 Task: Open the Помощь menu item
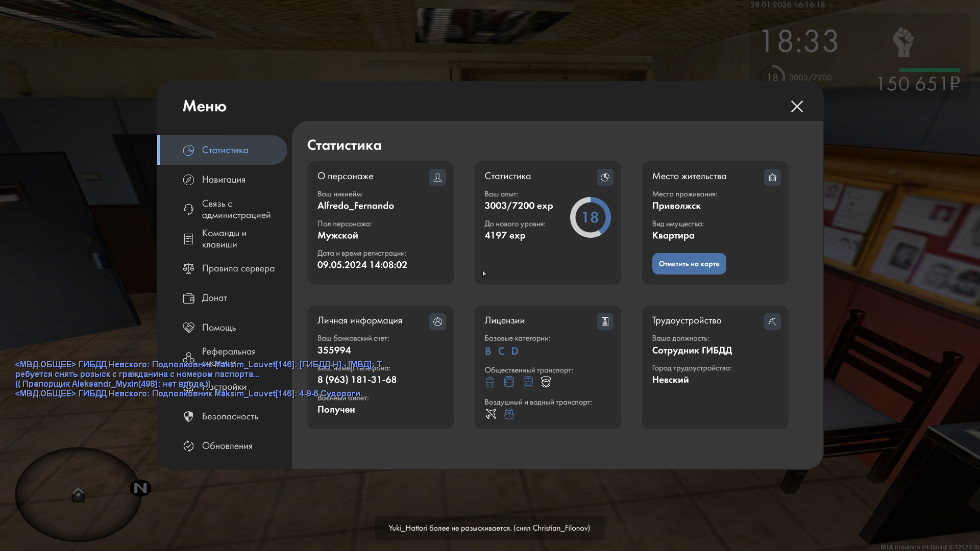218,328
